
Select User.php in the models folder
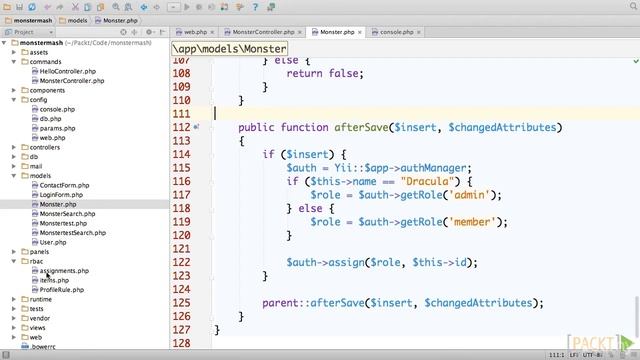point(53,242)
